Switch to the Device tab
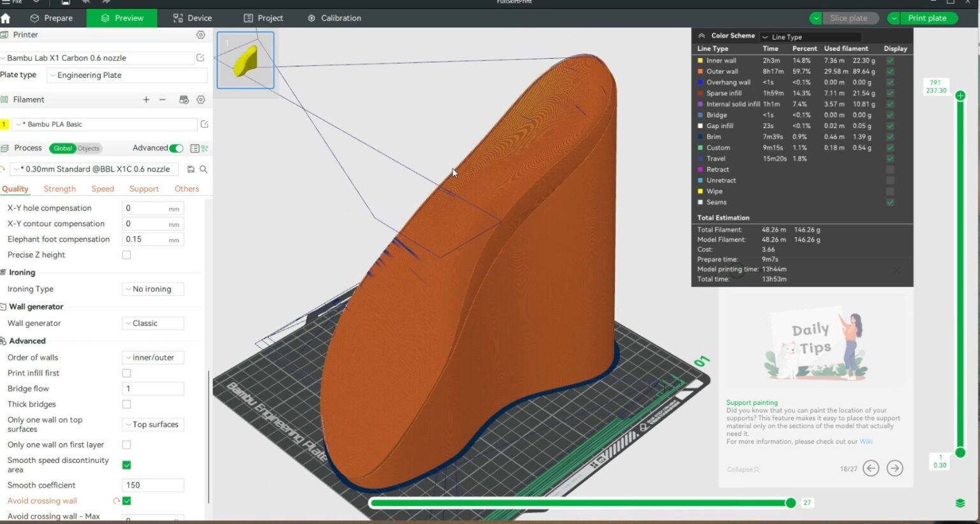The width and height of the screenshot is (980, 524). click(x=193, y=18)
